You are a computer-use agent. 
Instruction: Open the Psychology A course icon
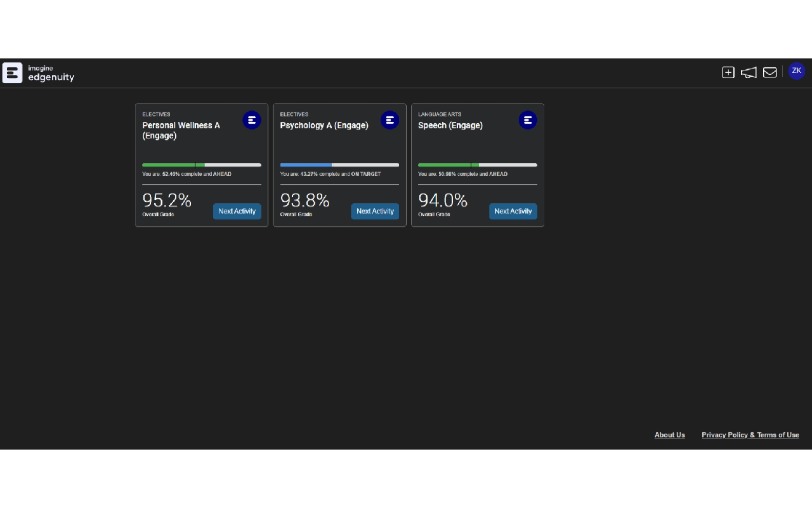[390, 119]
